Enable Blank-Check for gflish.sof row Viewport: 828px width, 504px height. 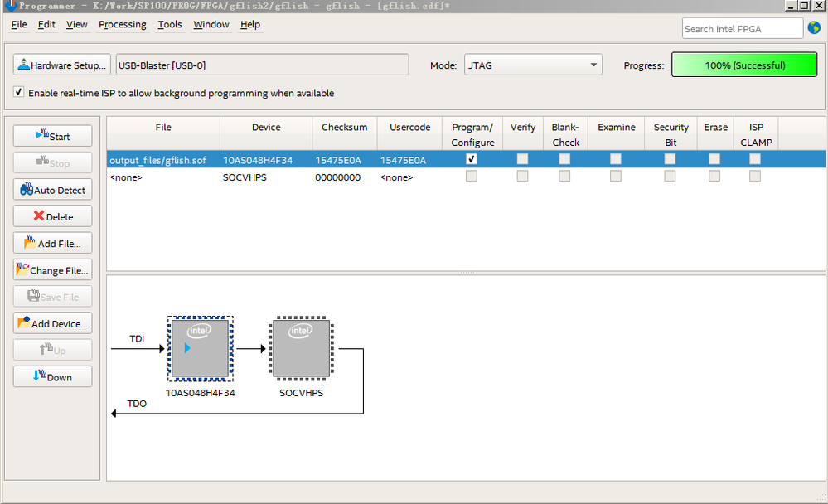tap(564, 159)
